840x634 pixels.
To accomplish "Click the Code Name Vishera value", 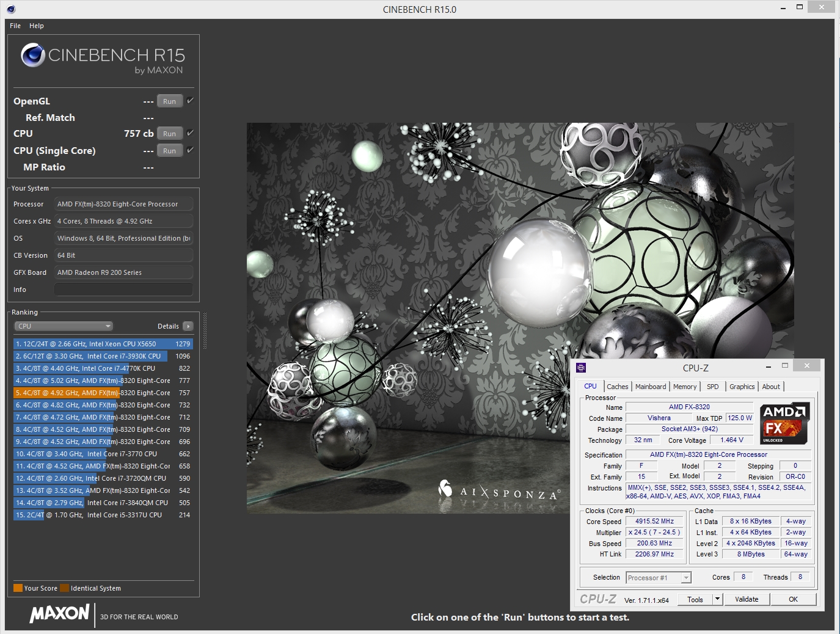I will (659, 418).
